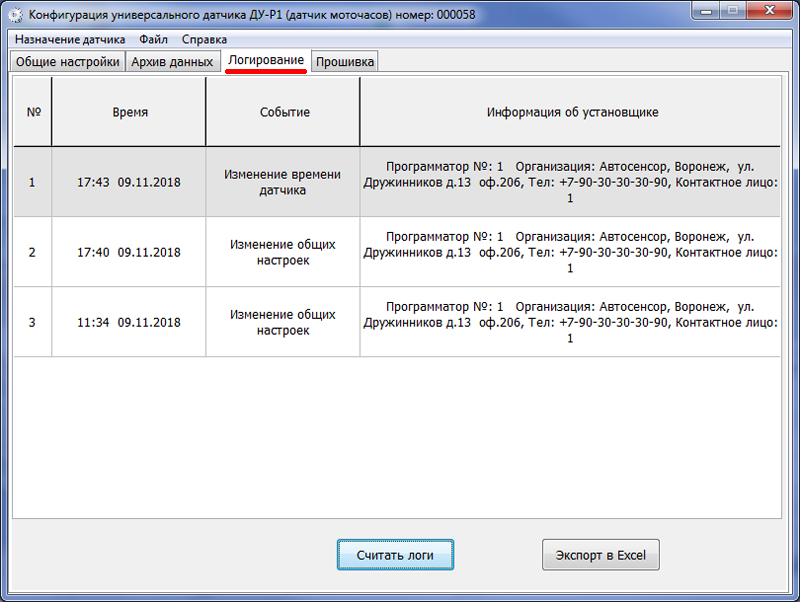Image resolution: width=800 pixels, height=602 pixels.
Task: Click the Экспорт в Excel button
Action: point(601,555)
